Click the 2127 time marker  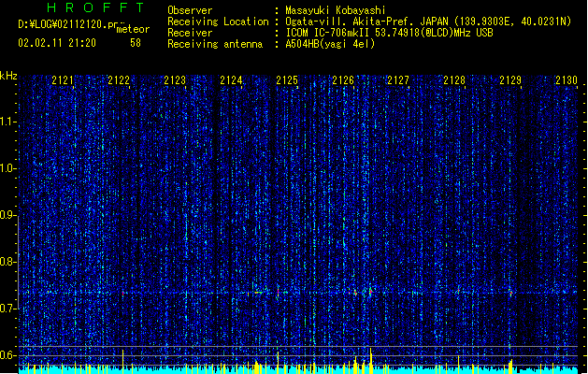(398, 80)
